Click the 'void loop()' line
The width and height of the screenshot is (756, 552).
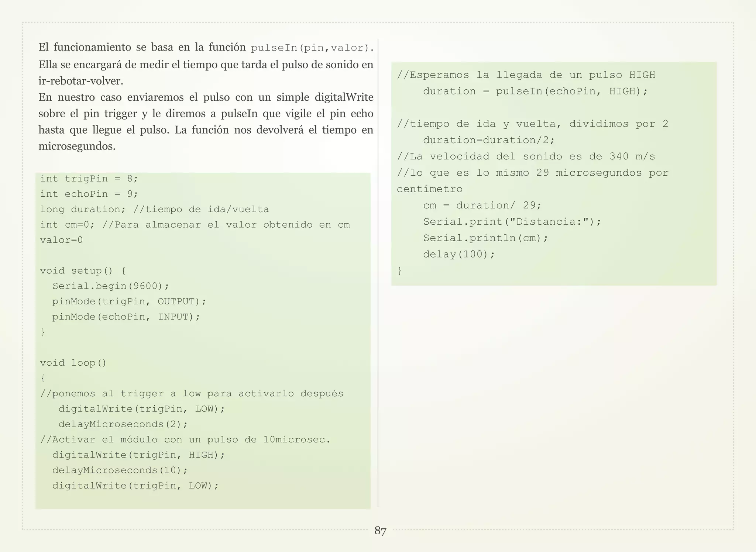73,363
